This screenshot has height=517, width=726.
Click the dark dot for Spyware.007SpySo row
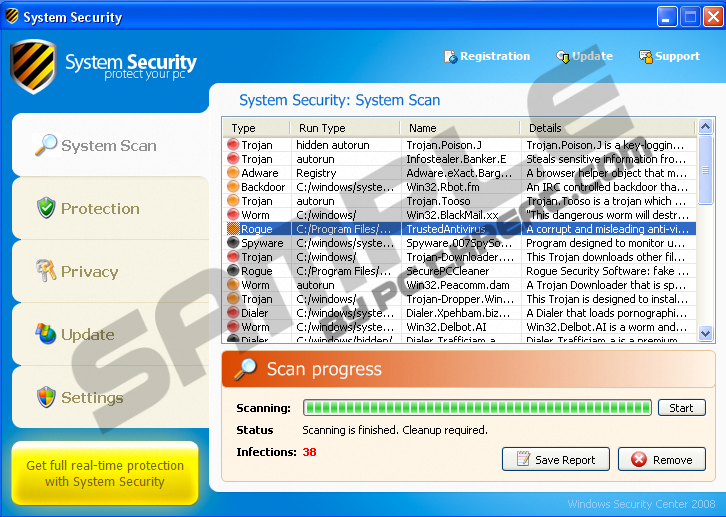pyautogui.click(x=233, y=243)
